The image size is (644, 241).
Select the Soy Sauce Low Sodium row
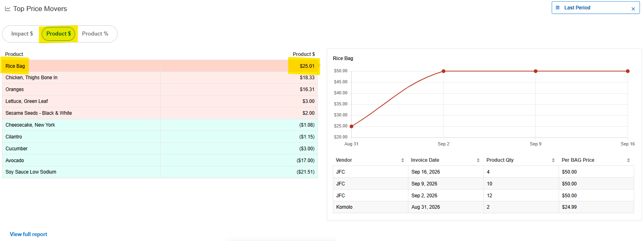pyautogui.click(x=160, y=172)
